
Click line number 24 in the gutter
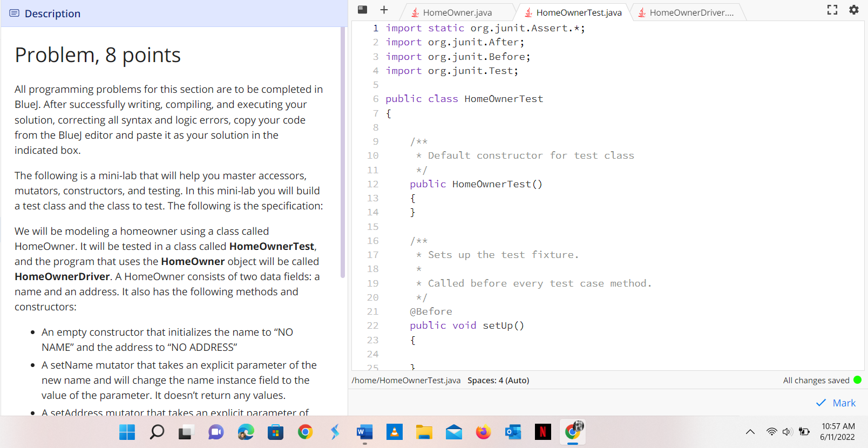point(373,354)
